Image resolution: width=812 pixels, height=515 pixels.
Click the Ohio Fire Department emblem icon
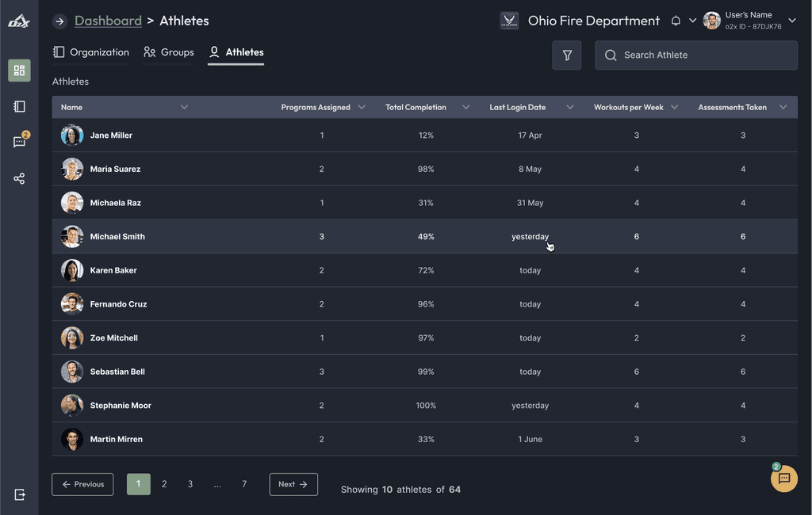click(x=509, y=21)
